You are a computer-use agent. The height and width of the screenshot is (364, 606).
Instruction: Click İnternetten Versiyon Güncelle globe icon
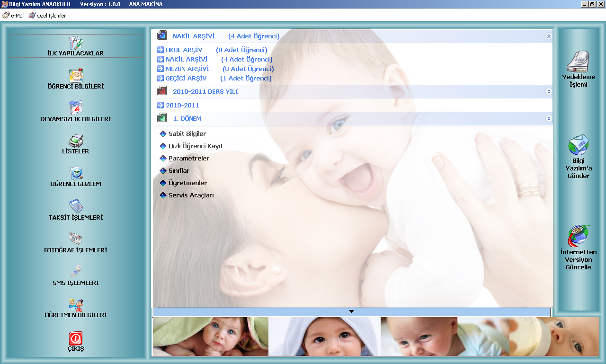pyautogui.click(x=579, y=236)
